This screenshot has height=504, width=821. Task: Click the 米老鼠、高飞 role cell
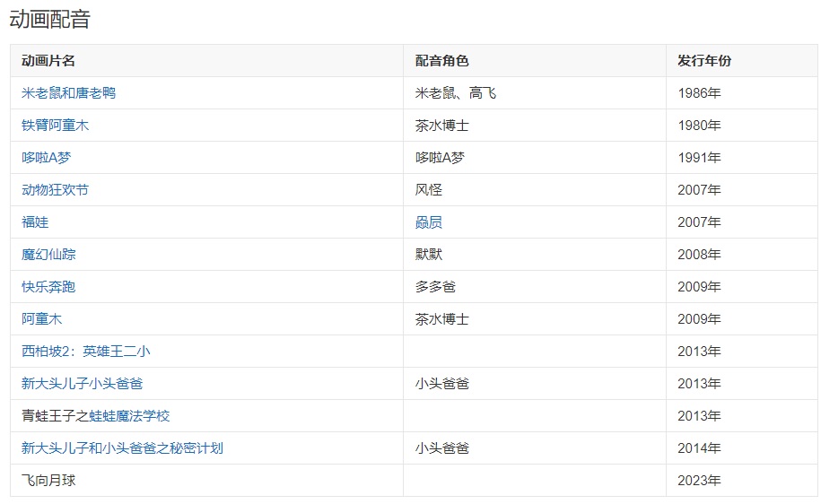pyautogui.click(x=455, y=93)
